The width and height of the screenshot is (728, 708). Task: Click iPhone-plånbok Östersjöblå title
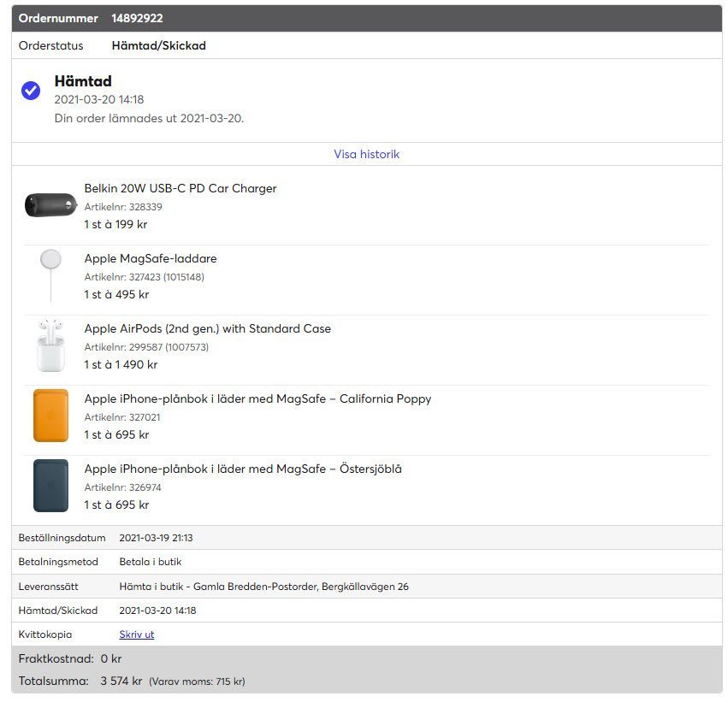pyautogui.click(x=243, y=469)
